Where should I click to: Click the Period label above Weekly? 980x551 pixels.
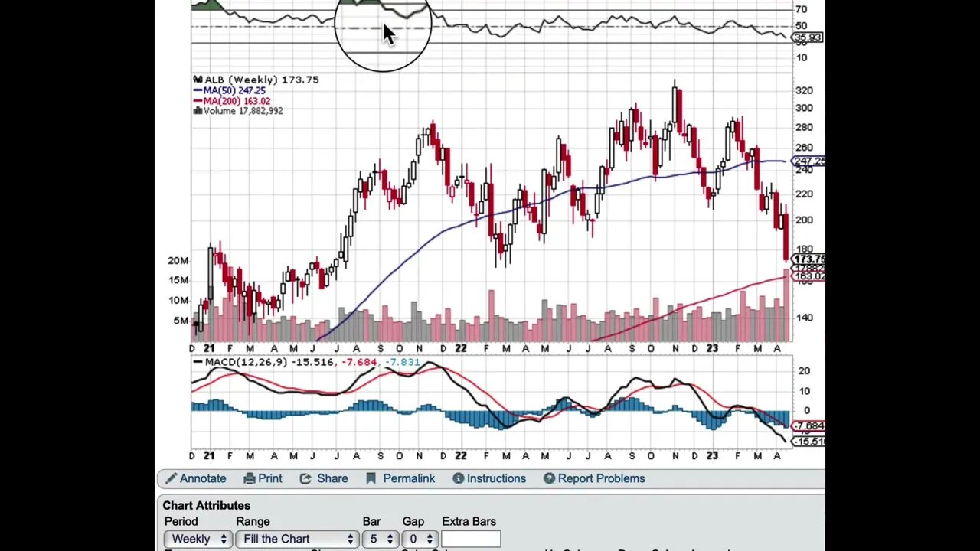(181, 521)
